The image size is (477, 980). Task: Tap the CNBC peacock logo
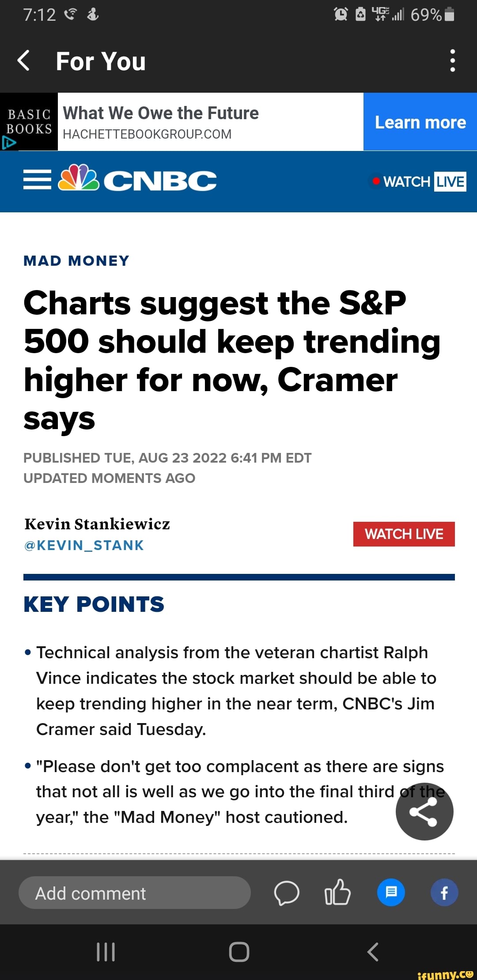(79, 177)
